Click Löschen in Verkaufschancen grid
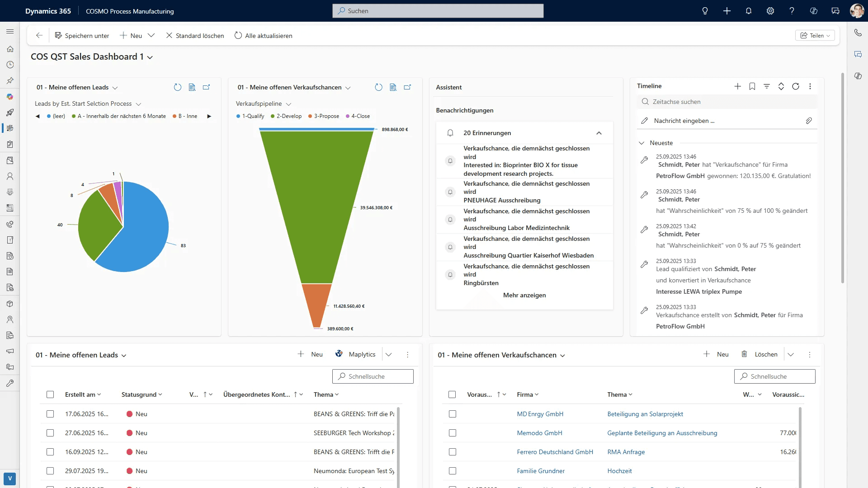868x488 pixels. tap(759, 354)
